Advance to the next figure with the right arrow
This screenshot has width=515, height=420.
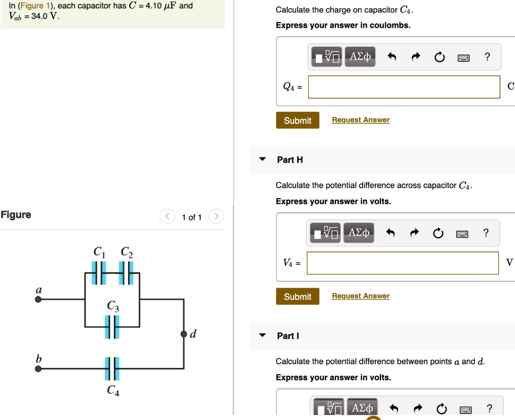point(216,216)
